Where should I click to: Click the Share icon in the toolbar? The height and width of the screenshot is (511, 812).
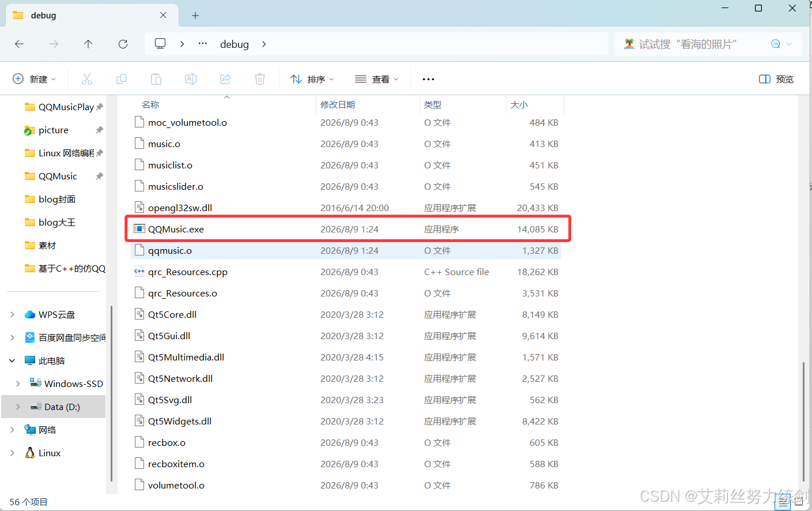click(x=225, y=79)
